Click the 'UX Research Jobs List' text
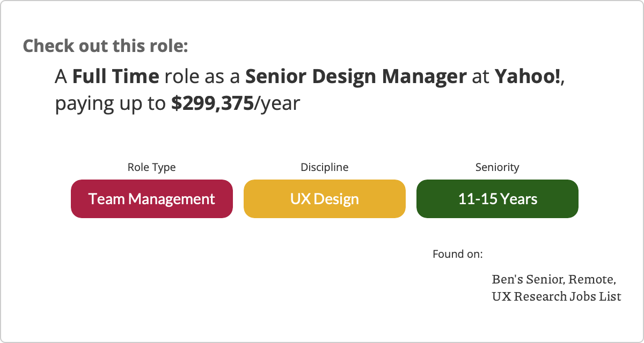Viewport: 644px width, 343px height. click(x=556, y=296)
